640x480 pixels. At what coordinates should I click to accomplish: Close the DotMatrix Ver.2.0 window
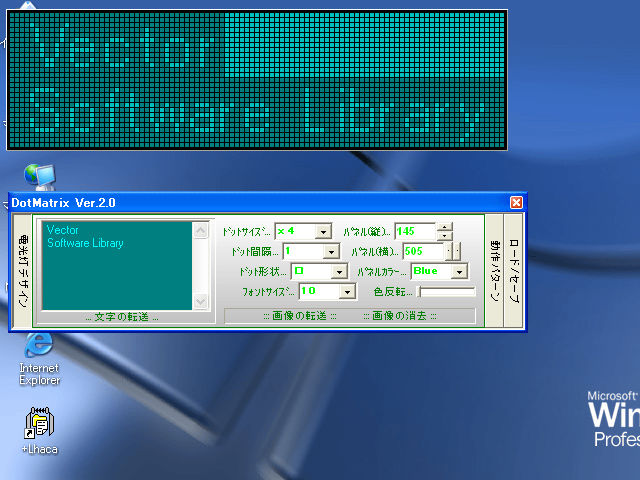pyautogui.click(x=516, y=202)
